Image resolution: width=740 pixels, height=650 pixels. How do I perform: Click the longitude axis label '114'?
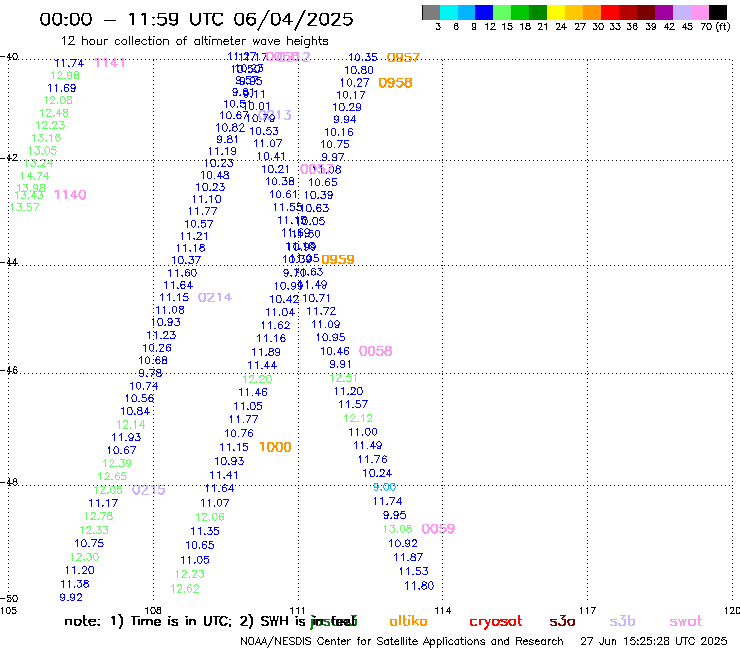click(x=443, y=611)
